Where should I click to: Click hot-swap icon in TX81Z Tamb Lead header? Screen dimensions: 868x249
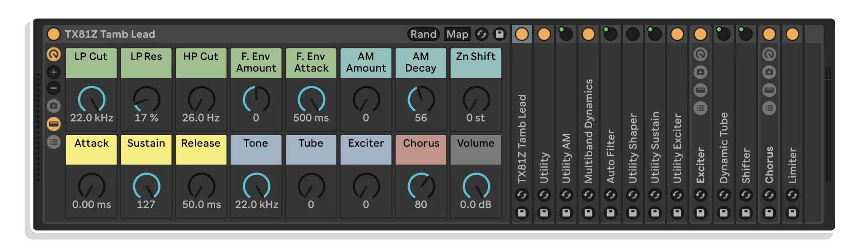[481, 34]
